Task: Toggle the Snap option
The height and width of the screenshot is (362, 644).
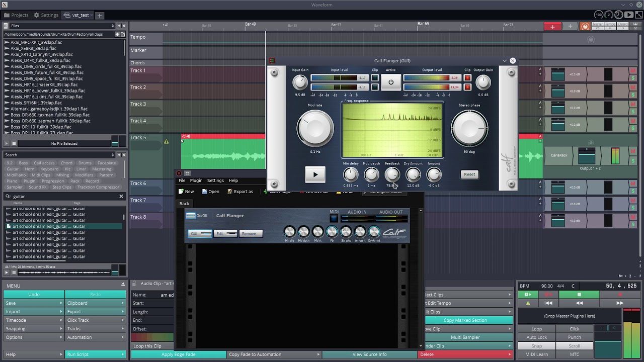Action: pos(536,346)
